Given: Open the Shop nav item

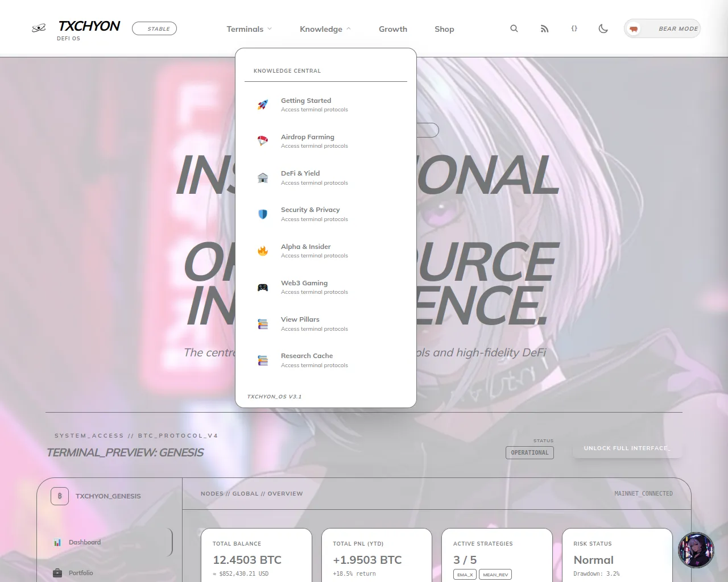Looking at the screenshot, I should point(444,29).
